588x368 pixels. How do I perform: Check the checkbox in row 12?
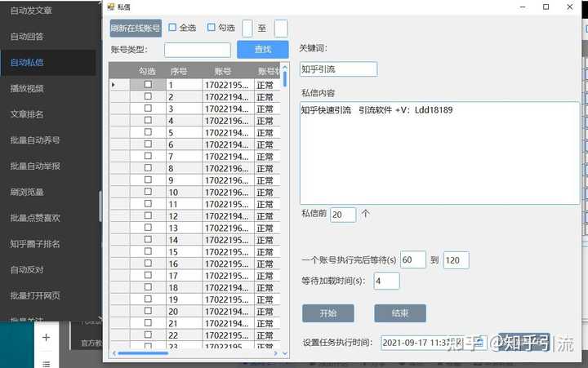[148, 215]
